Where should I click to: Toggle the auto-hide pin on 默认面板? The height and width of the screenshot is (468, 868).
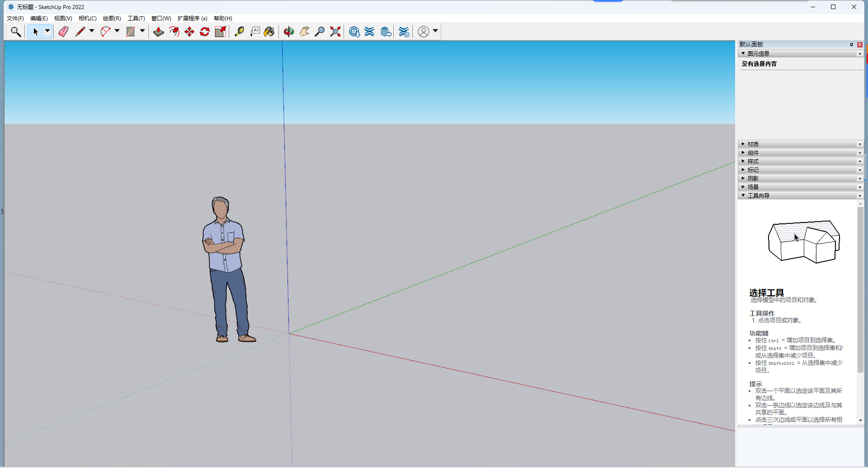850,44
